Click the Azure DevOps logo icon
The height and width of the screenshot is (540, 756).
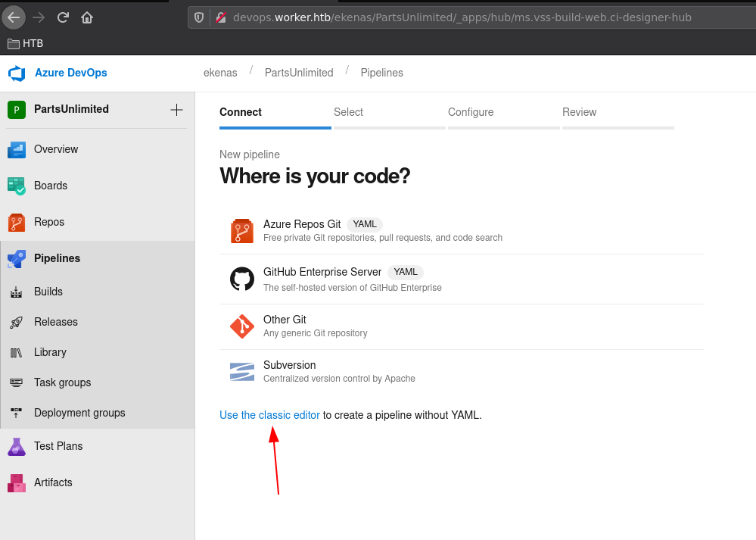pyautogui.click(x=17, y=73)
